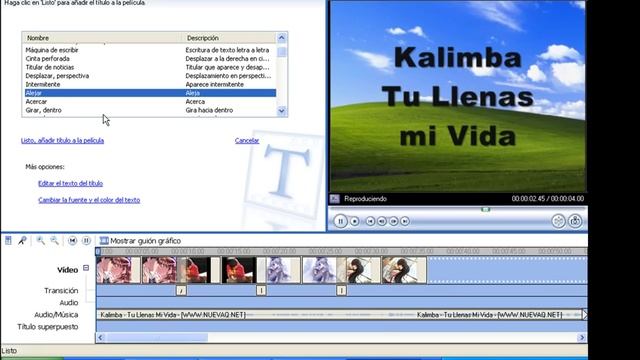Sort animations by the Descripción column header

229,38
